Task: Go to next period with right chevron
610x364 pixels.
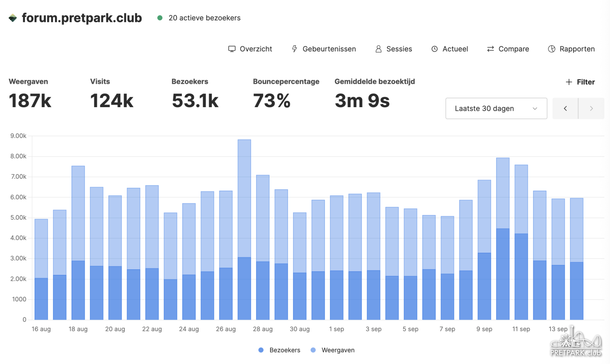Action: [591, 108]
